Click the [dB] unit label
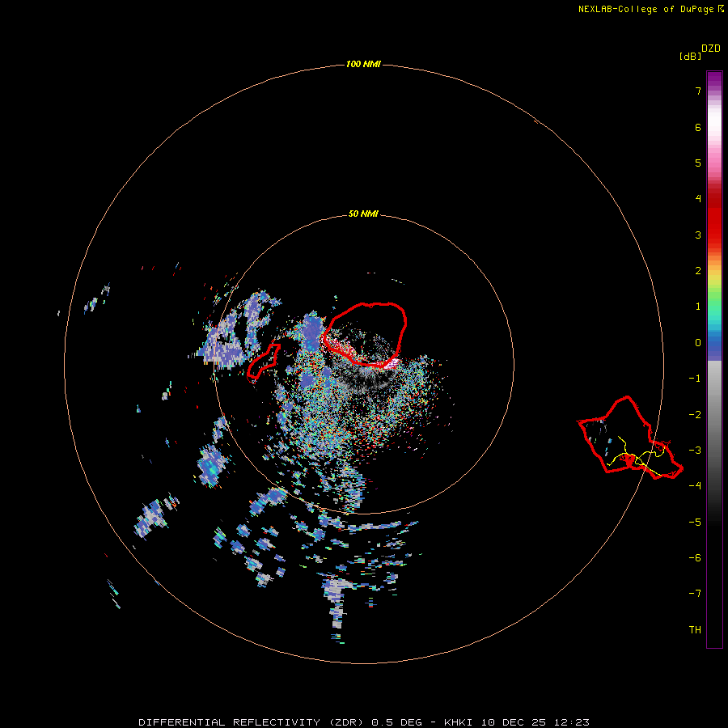The width and height of the screenshot is (728, 728). [691, 56]
